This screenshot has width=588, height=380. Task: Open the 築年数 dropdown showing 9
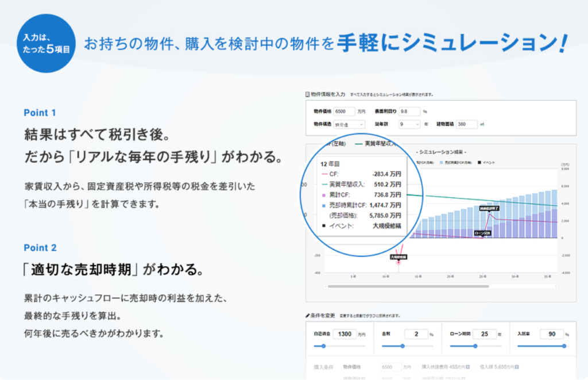(410, 124)
